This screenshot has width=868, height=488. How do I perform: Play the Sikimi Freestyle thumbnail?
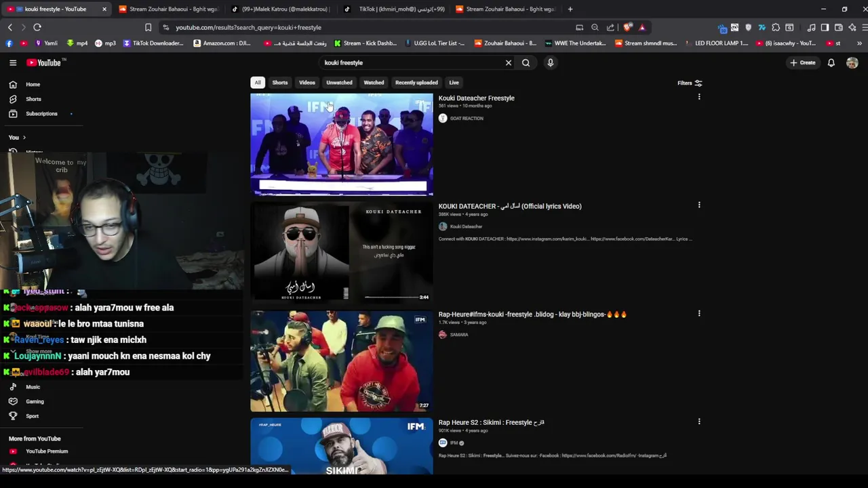click(342, 446)
